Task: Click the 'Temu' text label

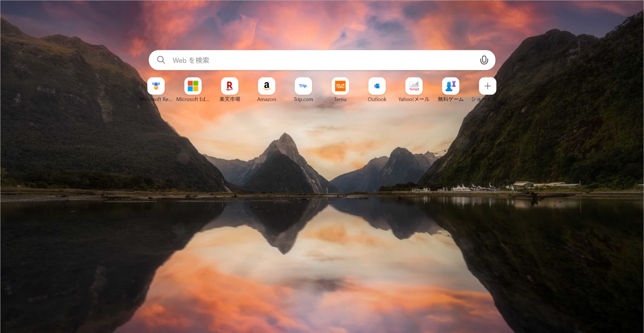Action: (x=340, y=99)
